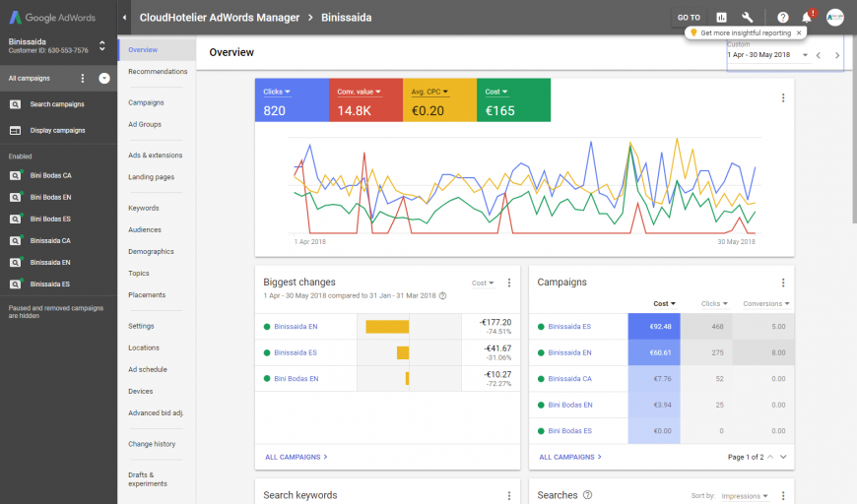This screenshot has height=504, width=857.
Task: Click the page vertical scrollbar
Action: pos(854,131)
